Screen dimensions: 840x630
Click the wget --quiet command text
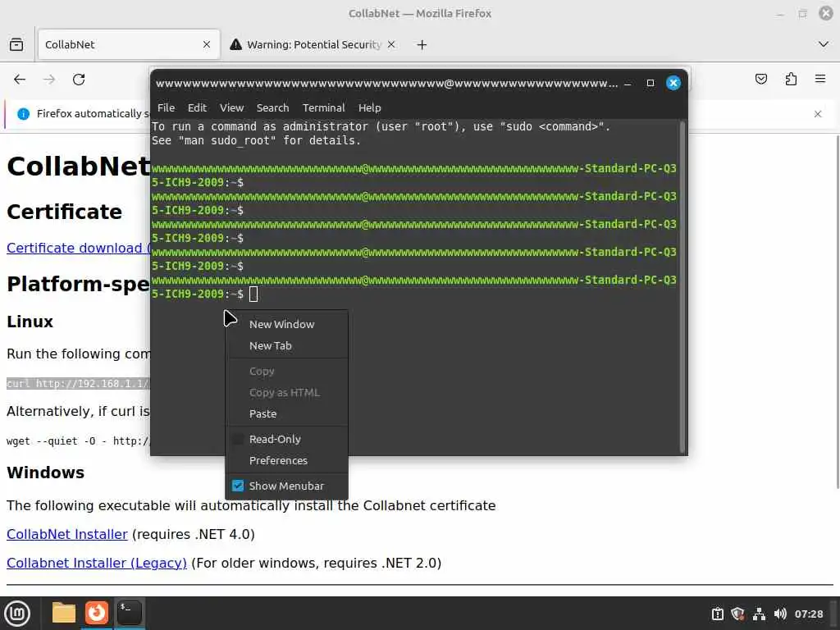[x=78, y=441]
